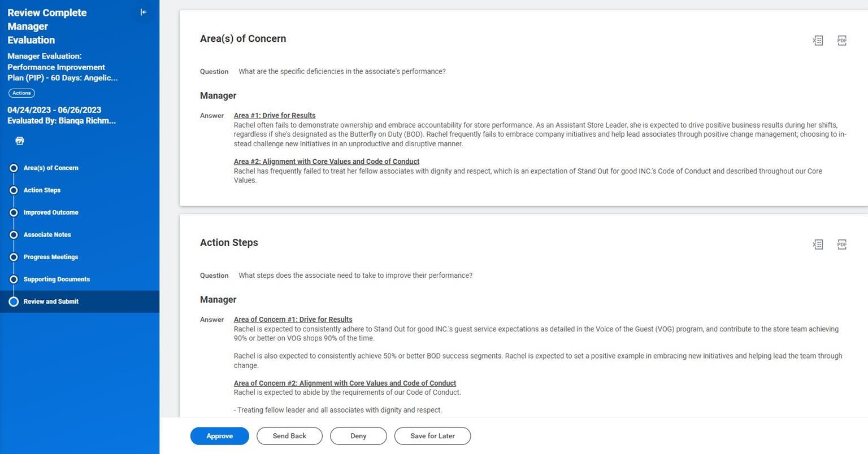The width and height of the screenshot is (868, 454).
Task: Export Action Steps section to PDF
Action: (841, 244)
